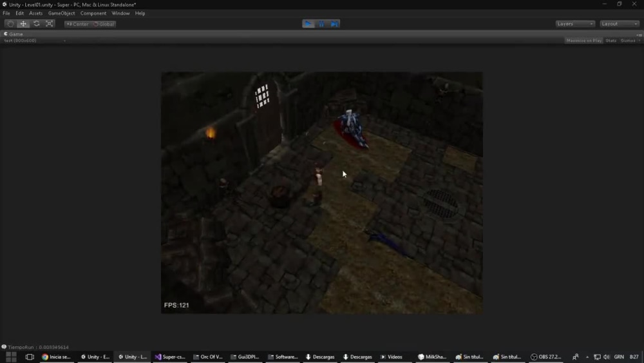Select the Hand tool in Unity toolbar
Viewport: 644px width, 363px height.
[10, 24]
